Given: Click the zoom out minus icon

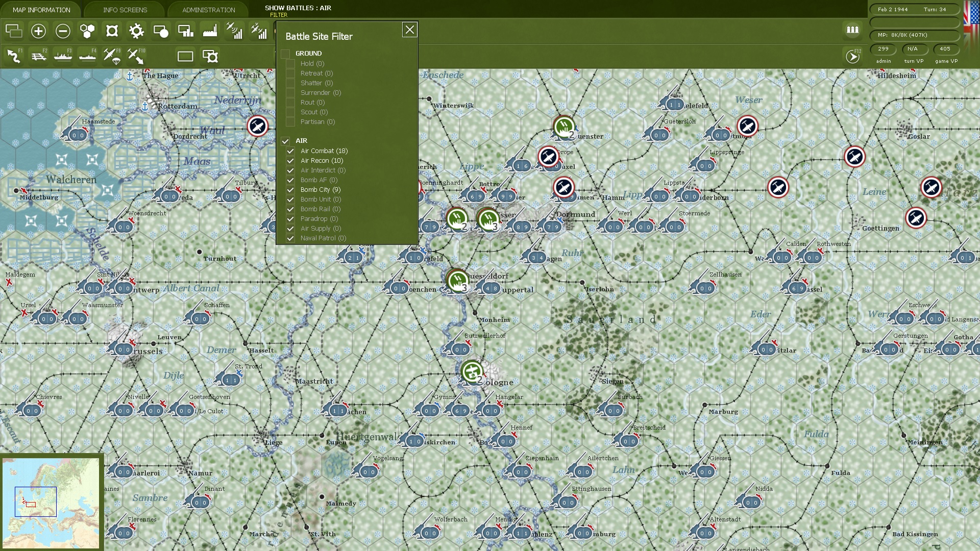Looking at the screenshot, I should click(x=63, y=31).
